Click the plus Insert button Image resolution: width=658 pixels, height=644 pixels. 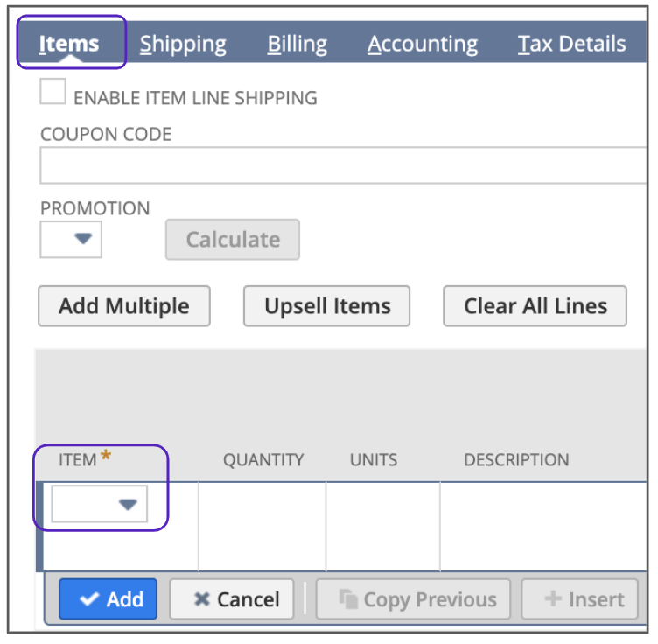tap(579, 599)
